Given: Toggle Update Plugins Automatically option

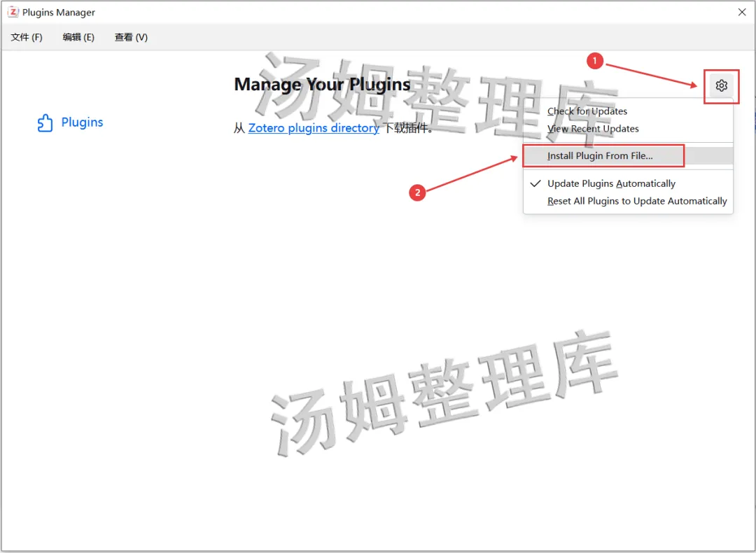Looking at the screenshot, I should coord(628,183).
